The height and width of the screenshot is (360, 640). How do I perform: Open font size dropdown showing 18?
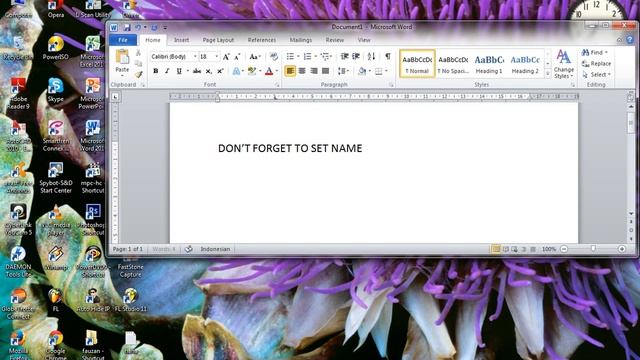(x=217, y=56)
